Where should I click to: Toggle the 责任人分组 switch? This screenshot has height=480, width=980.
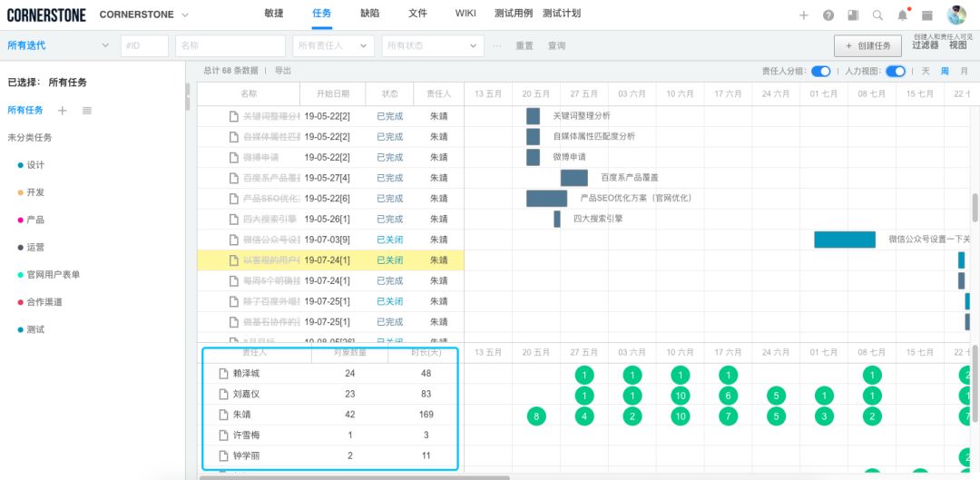click(x=820, y=72)
